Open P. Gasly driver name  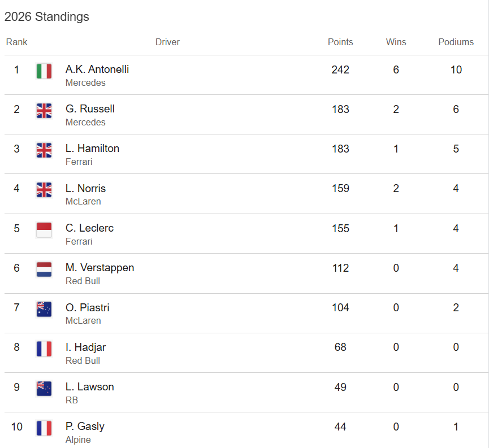85,426
